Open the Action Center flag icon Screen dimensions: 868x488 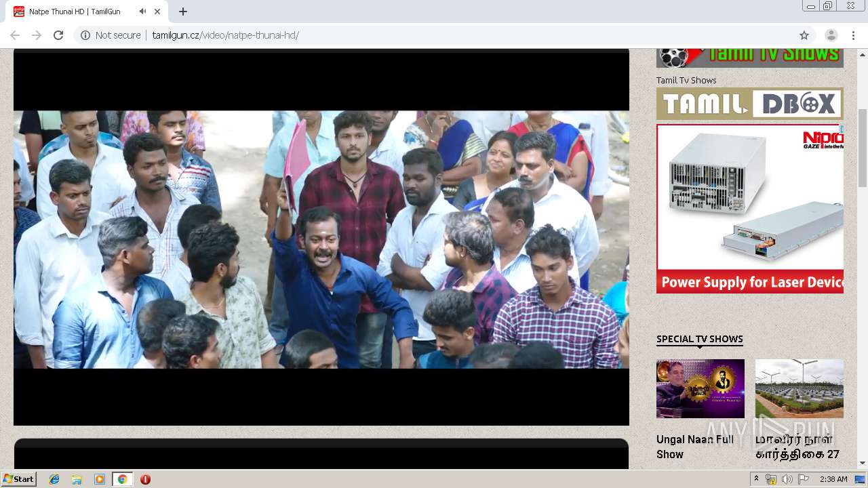pos(803,479)
